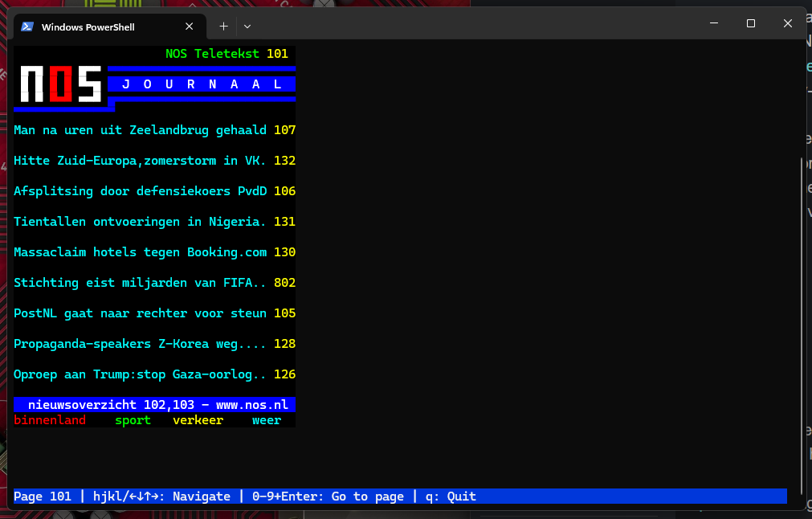Click page number 126
The width and height of the screenshot is (812, 519).
point(285,374)
